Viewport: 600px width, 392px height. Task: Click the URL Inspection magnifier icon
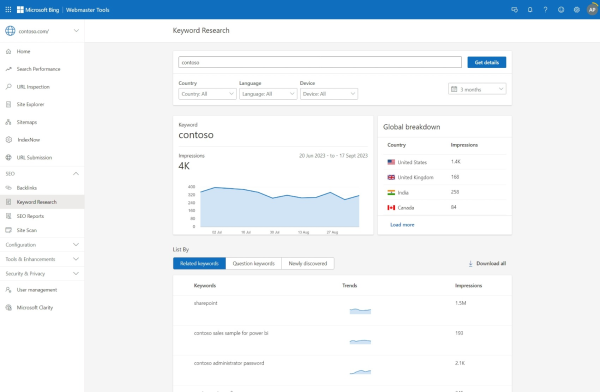pos(8,87)
